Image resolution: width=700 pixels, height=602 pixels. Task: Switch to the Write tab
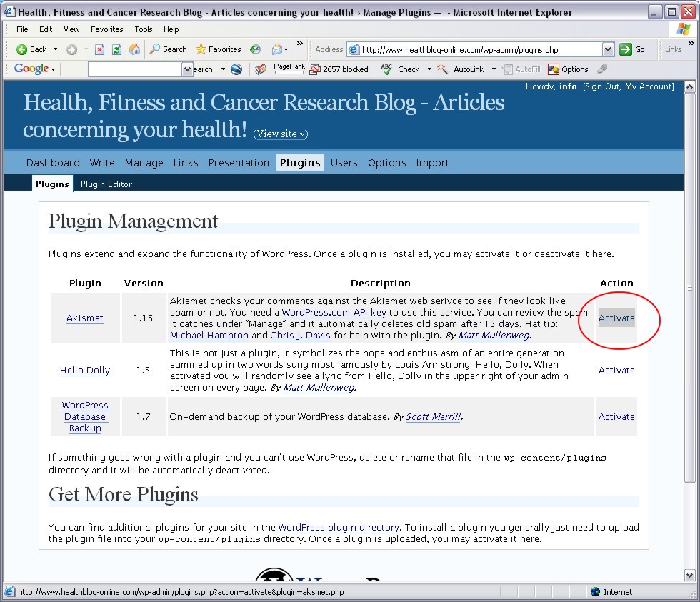coord(102,163)
